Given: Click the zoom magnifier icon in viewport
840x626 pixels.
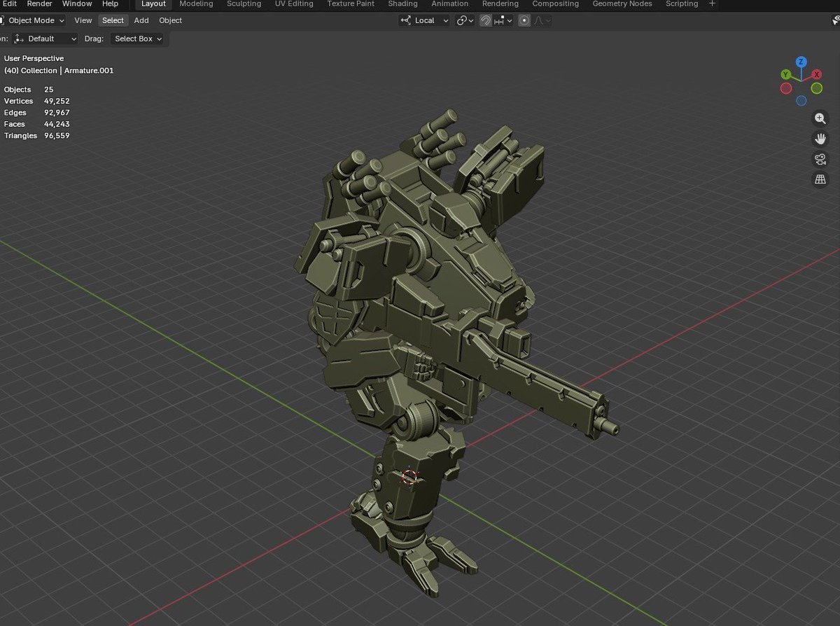Looking at the screenshot, I should [x=820, y=119].
